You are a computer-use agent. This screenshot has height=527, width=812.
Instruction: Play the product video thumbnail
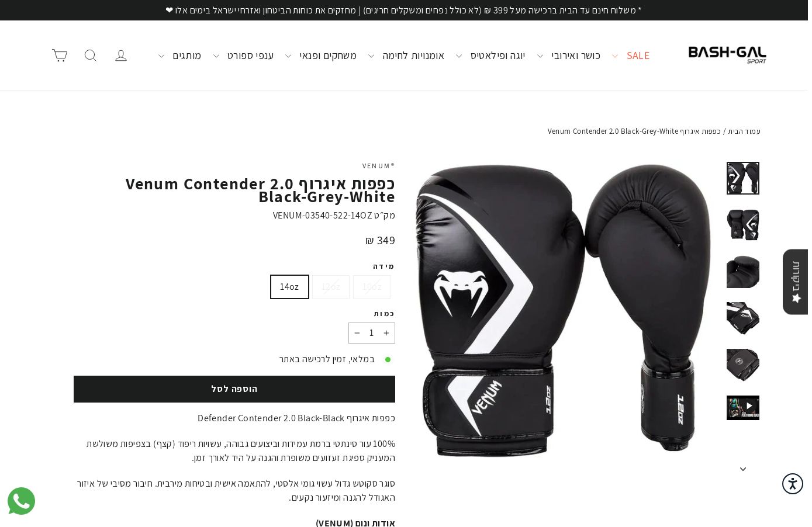(743, 408)
